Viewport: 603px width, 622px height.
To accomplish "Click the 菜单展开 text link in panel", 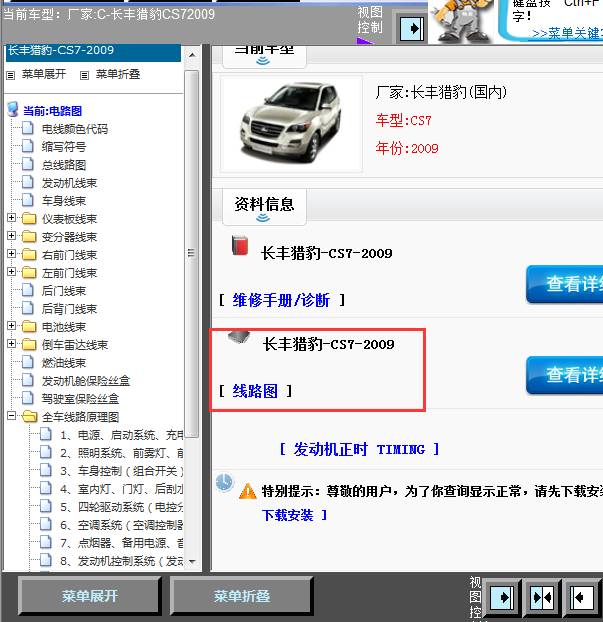I will click(x=44, y=74).
